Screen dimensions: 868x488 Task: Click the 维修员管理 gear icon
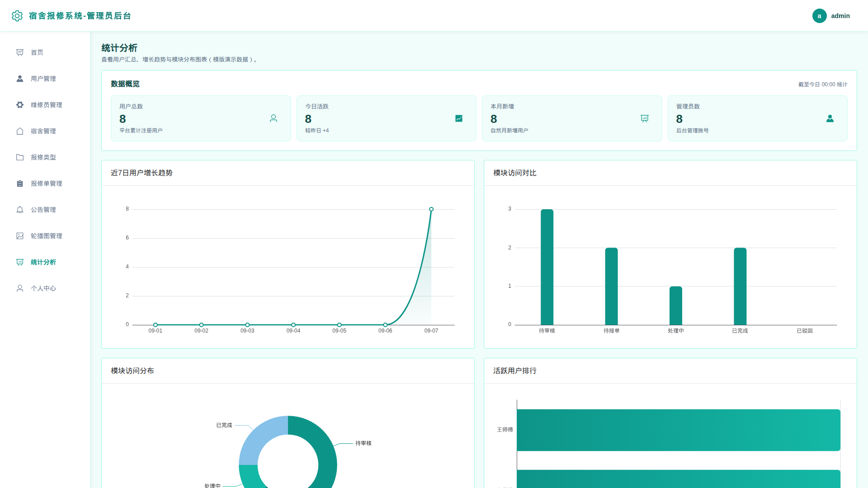point(20,105)
